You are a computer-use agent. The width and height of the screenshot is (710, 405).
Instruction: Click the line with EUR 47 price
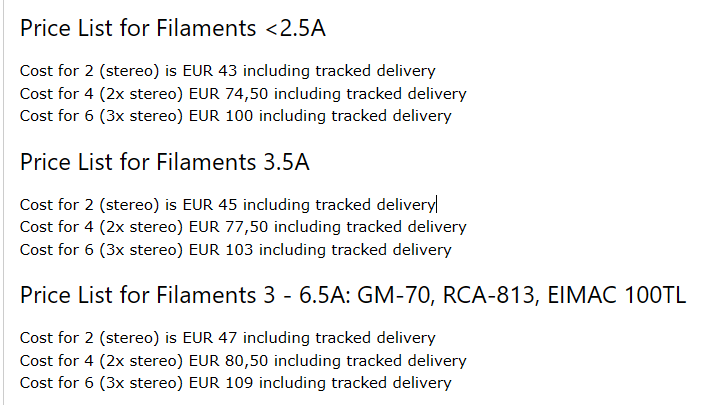227,338
